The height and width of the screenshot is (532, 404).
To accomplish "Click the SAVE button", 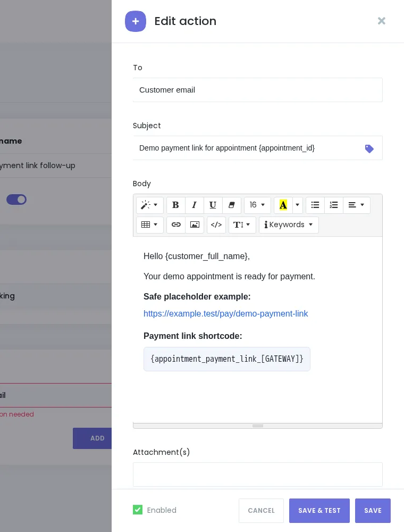I will click(373, 510).
